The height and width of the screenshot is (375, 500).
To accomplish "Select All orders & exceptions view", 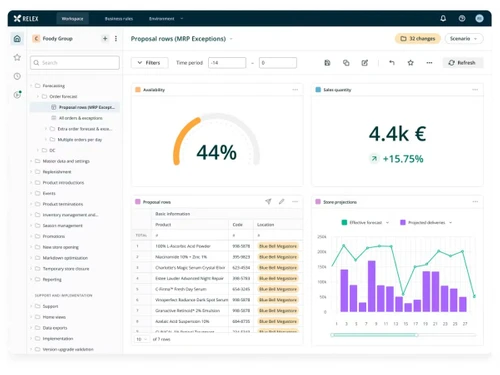I will 80,118.
